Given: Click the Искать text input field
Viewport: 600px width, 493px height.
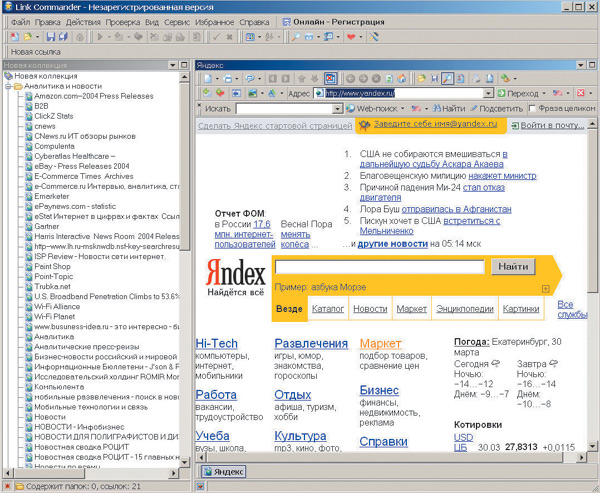Looking at the screenshot, I should pyautogui.click(x=284, y=109).
